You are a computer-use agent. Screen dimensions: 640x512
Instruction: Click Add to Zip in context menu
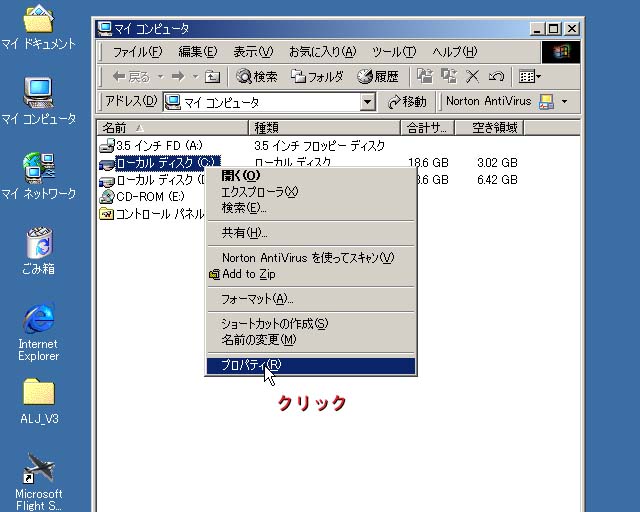(248, 274)
